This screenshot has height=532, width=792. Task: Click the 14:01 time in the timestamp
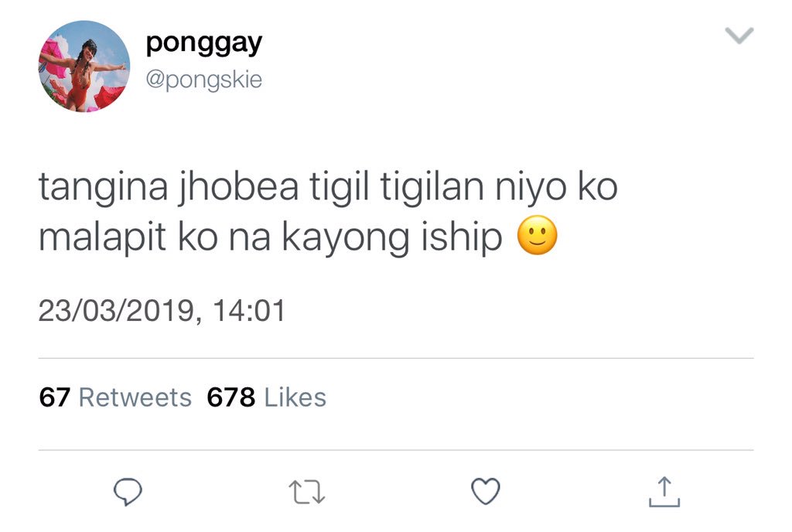(x=249, y=310)
